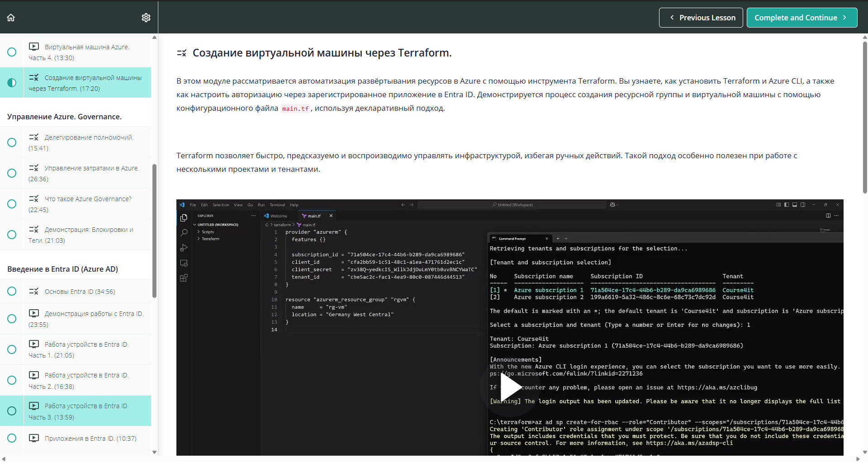The image size is (868, 462).
Task: Toggle completion circle for Работа устройств Часть 1
Action: point(12,349)
